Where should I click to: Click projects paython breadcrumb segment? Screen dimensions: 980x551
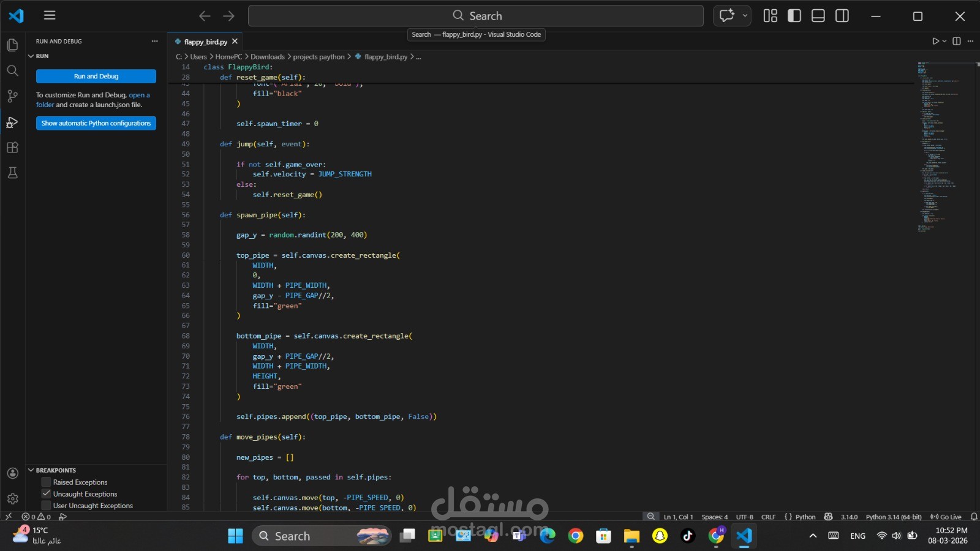318,56
